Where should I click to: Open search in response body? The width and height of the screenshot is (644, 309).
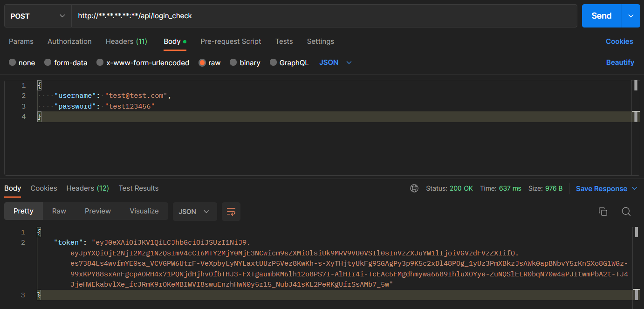(x=626, y=212)
